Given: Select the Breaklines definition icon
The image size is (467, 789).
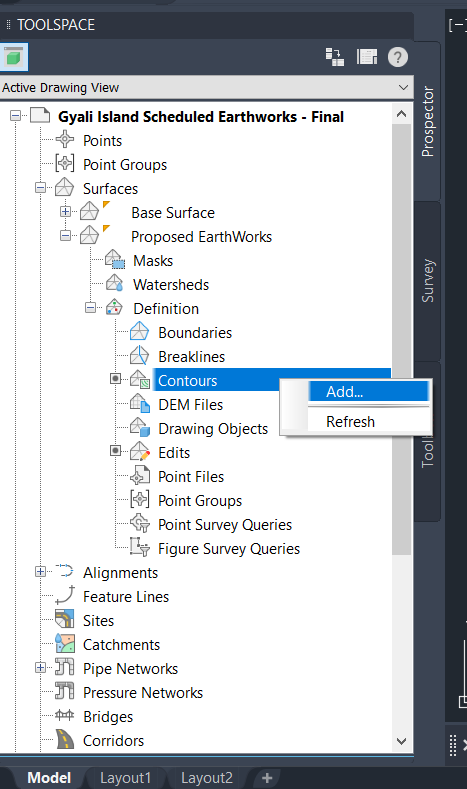Looking at the screenshot, I should 139,356.
